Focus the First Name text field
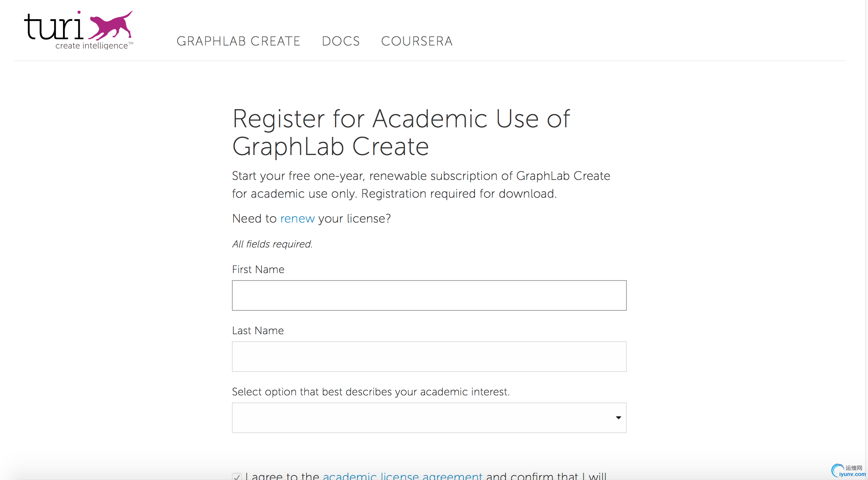 429,295
